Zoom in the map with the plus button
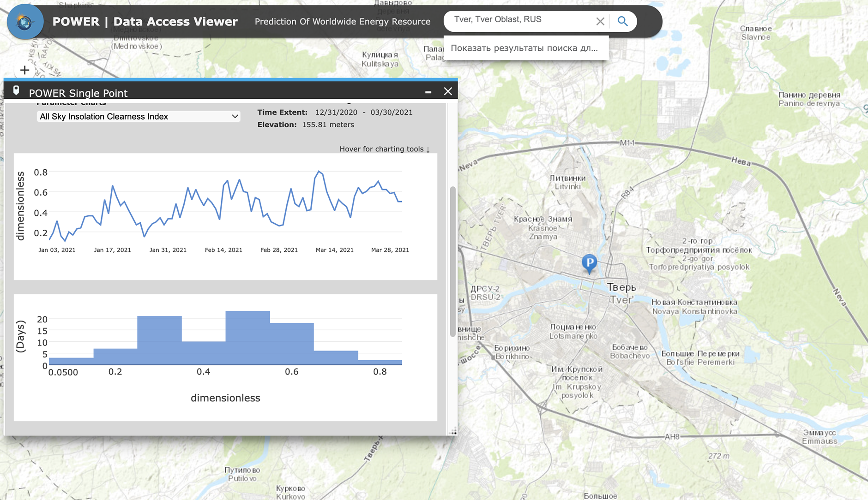This screenshot has height=500, width=868. [x=24, y=70]
